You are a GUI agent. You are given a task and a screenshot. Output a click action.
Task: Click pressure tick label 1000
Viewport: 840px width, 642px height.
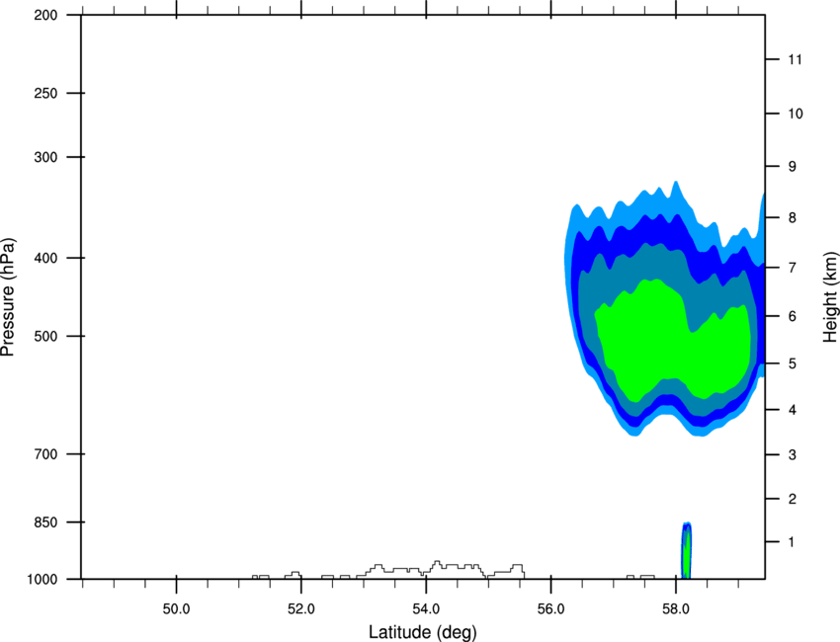pyautogui.click(x=42, y=579)
